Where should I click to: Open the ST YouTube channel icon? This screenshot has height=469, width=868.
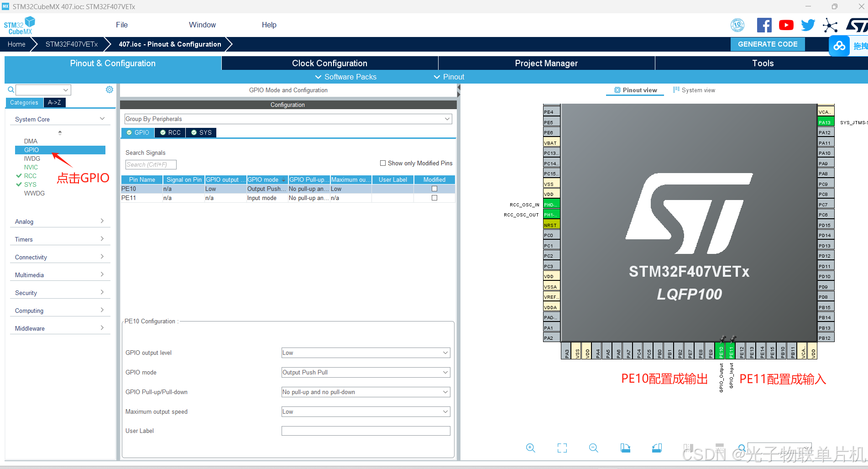coord(786,25)
